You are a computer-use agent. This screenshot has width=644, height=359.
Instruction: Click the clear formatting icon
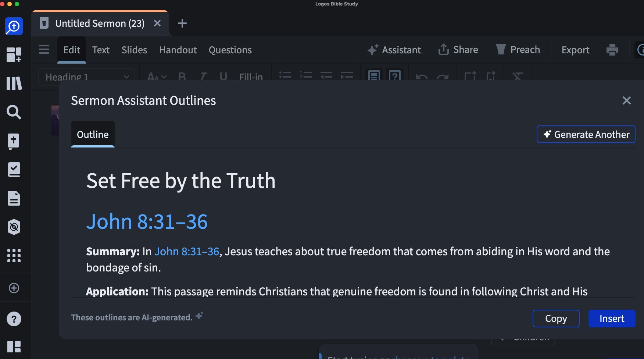[x=518, y=76]
